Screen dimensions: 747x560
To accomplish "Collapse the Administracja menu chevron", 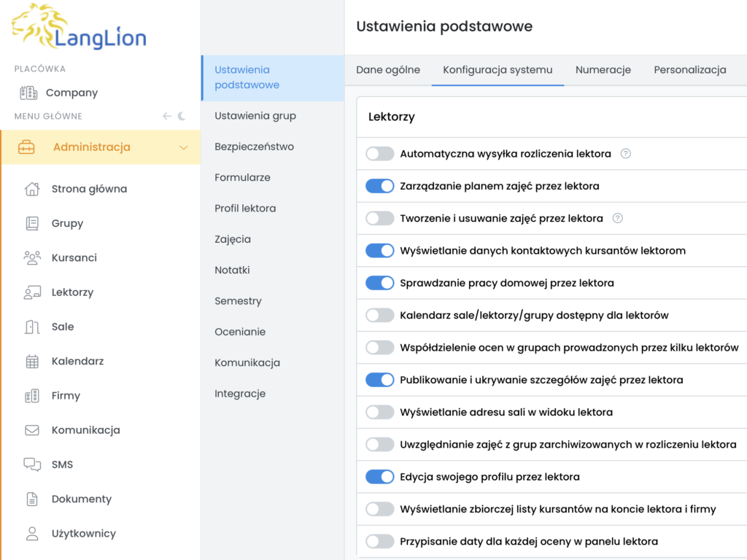I will pos(183,147).
